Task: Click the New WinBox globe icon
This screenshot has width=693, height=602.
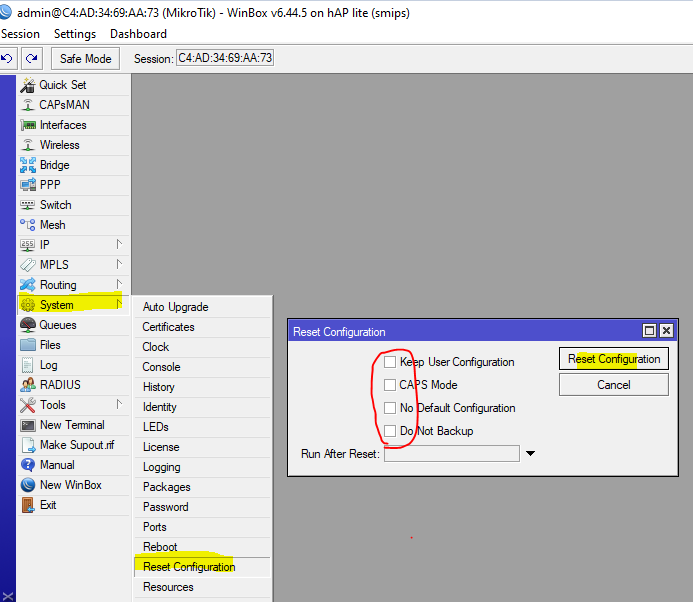Action: tap(27, 485)
